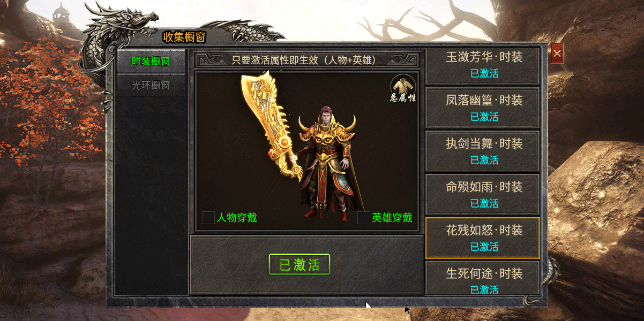Viewport: 644px width, 321px height.
Task: Enable the 英雄穿戴 checkbox
Action: 364,218
